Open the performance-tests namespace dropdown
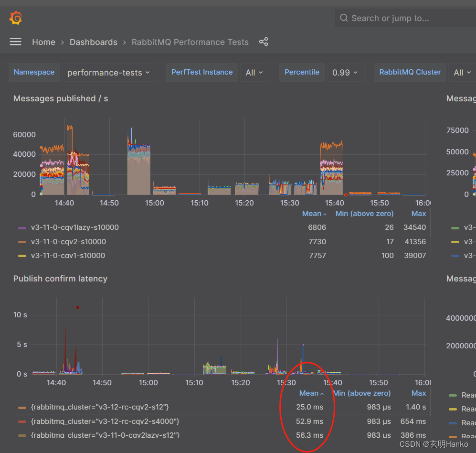The image size is (476, 453). [x=109, y=72]
